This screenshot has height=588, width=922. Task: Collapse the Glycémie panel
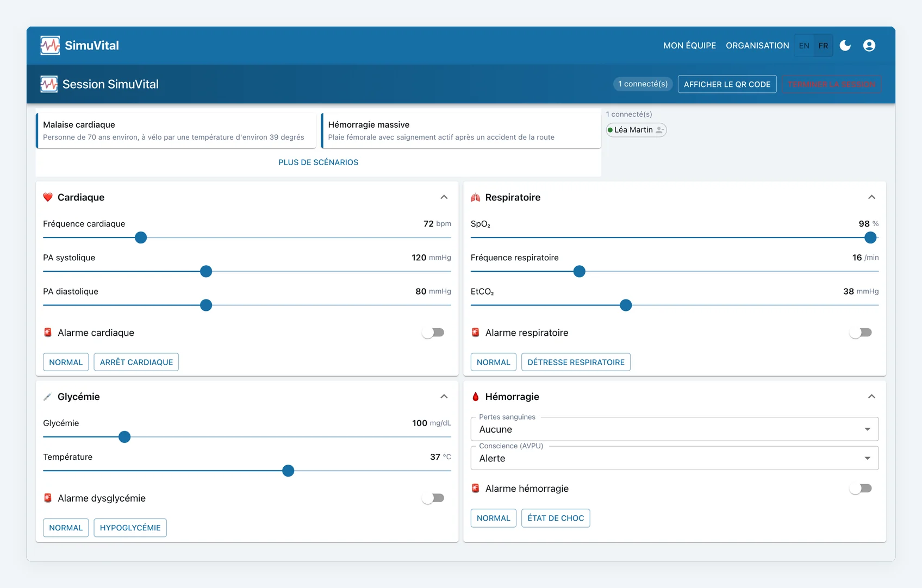444,397
